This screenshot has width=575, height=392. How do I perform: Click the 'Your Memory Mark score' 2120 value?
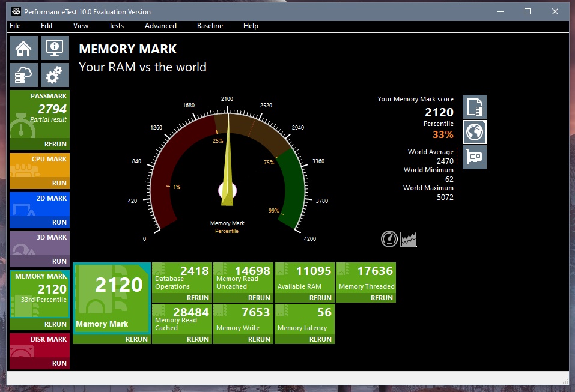439,112
